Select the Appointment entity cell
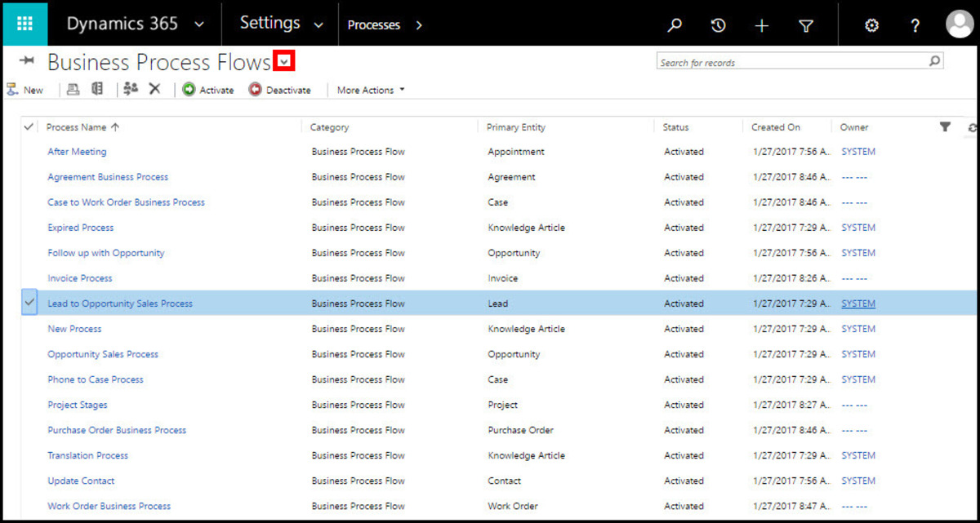The height and width of the screenshot is (523, 980). click(516, 152)
